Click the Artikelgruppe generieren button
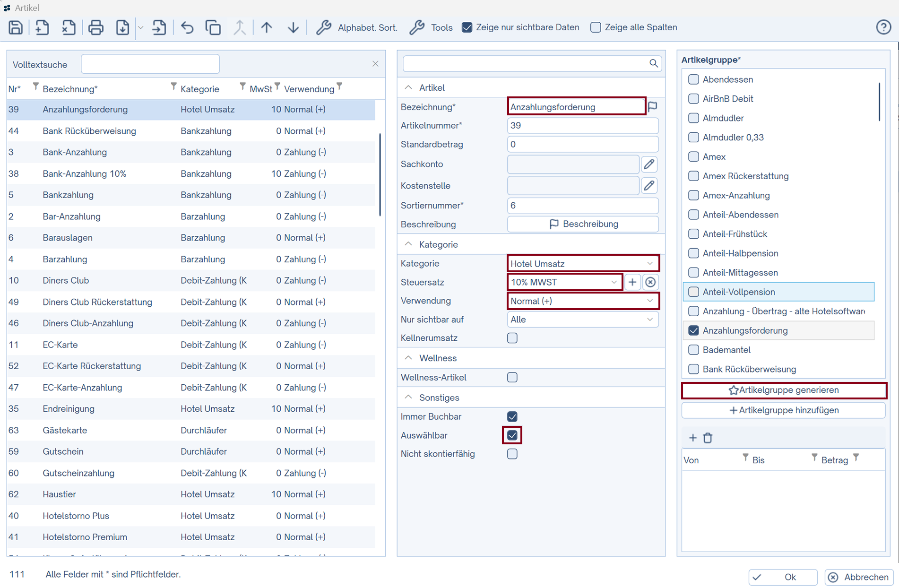Viewport: 899px width, 588px height. 783,390
